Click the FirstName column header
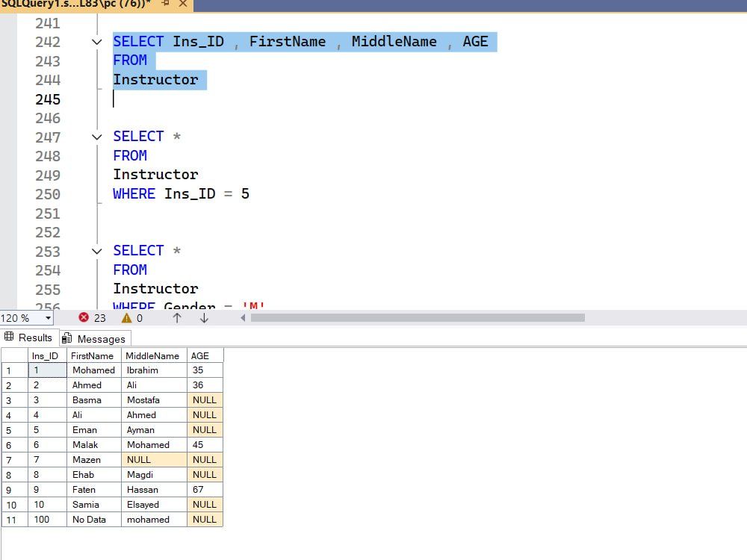Screen dimensions: 747x560 point(94,355)
